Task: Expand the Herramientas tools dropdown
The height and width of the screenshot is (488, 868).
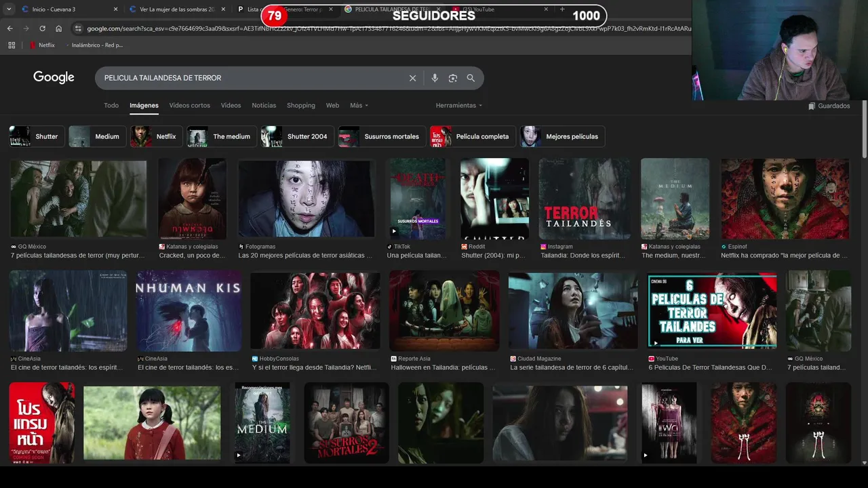Action: 459,105
